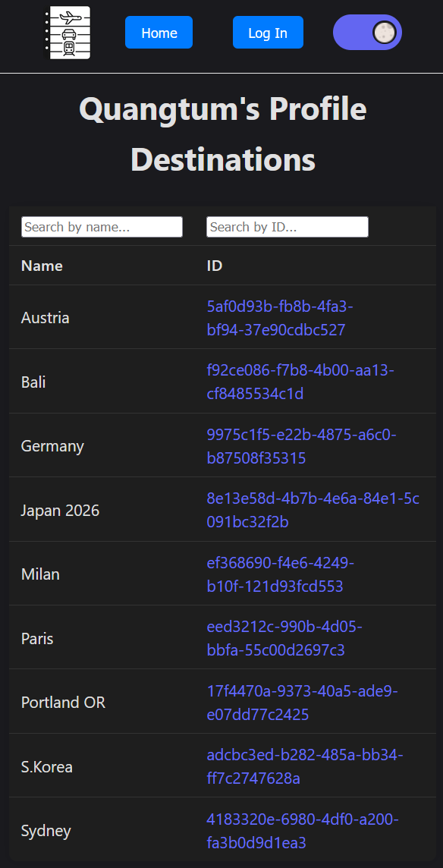Open the Japan 2026 destination ID link
Screen dimensions: 443x868
[313, 511]
